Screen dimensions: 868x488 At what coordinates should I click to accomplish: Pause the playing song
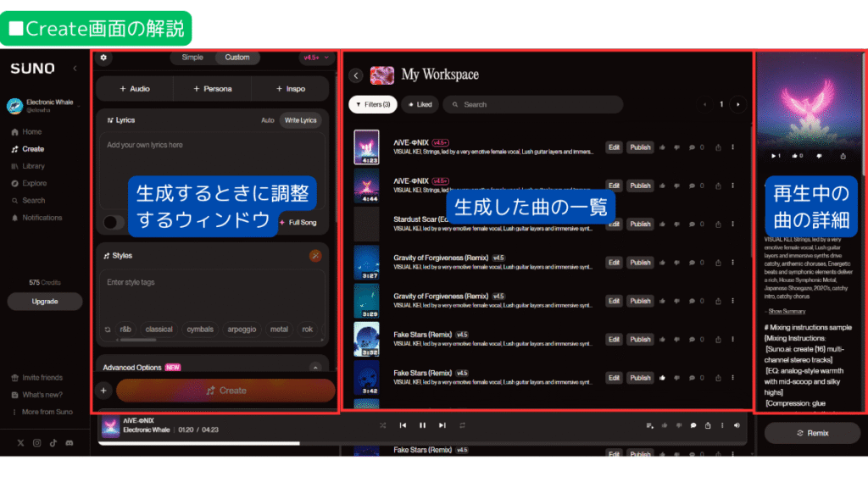tap(422, 425)
